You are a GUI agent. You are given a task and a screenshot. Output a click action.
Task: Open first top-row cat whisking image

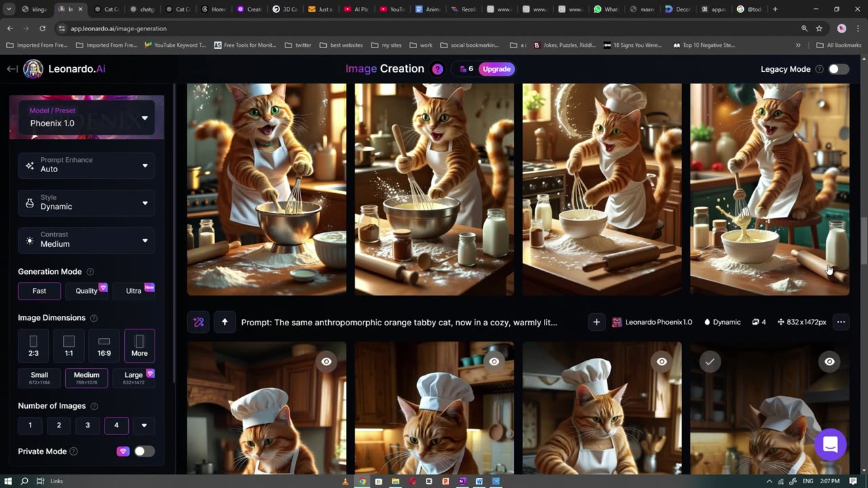tap(267, 189)
